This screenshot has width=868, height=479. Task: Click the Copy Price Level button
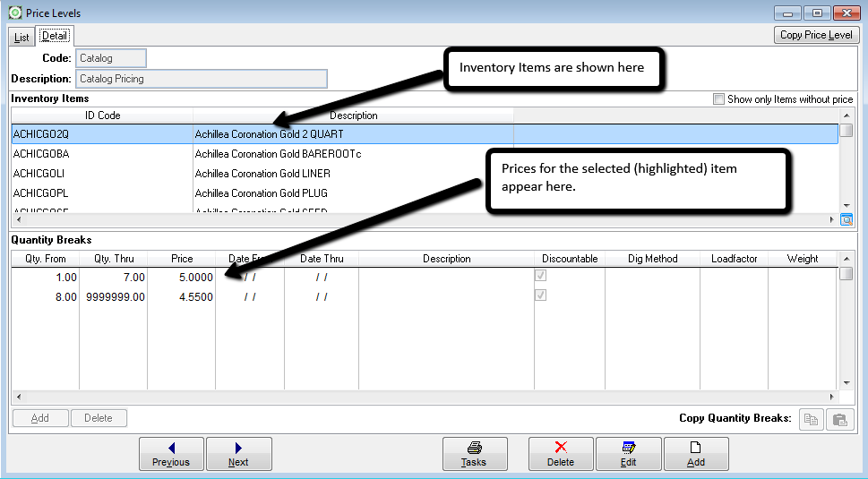pyautogui.click(x=816, y=35)
